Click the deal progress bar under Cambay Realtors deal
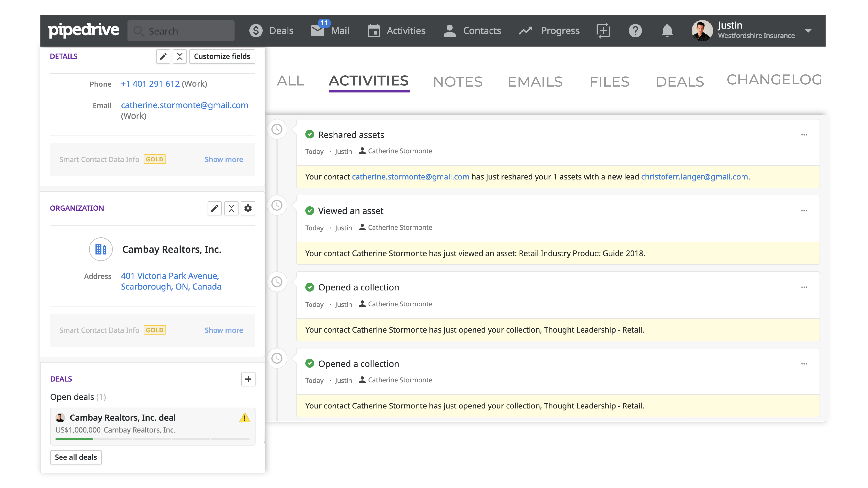 [151, 439]
